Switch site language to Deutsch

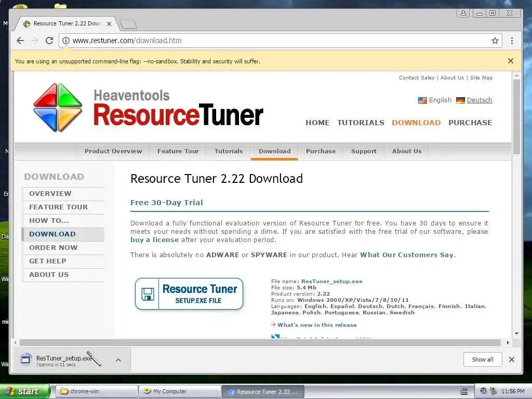pos(480,100)
